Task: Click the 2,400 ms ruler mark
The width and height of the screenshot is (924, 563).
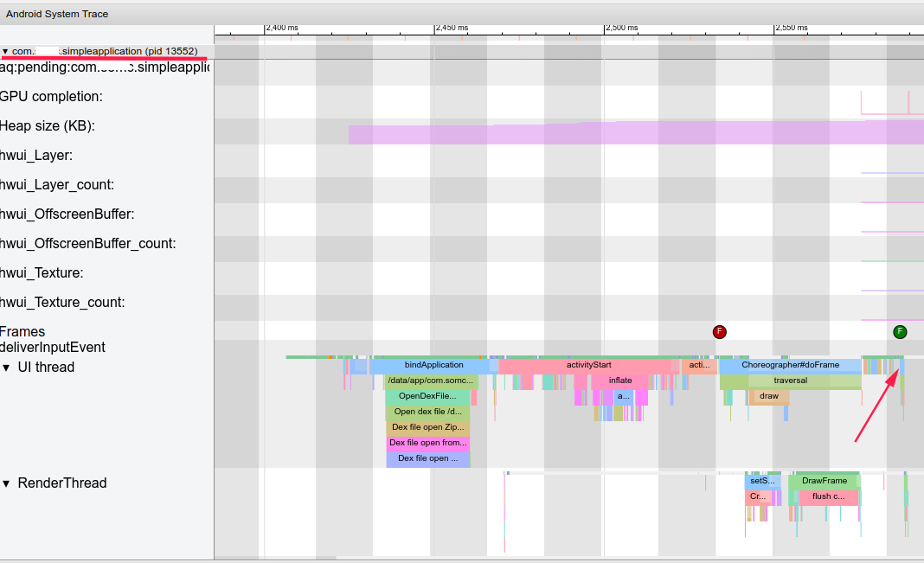Action: [282, 28]
